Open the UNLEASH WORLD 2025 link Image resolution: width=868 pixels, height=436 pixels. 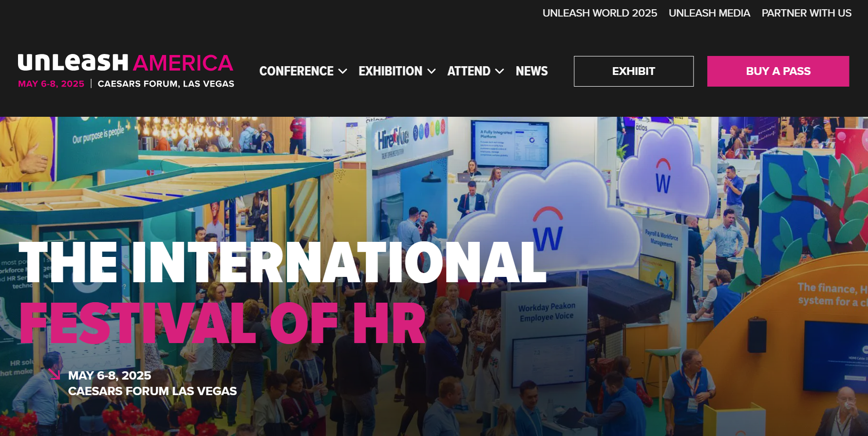tap(600, 13)
